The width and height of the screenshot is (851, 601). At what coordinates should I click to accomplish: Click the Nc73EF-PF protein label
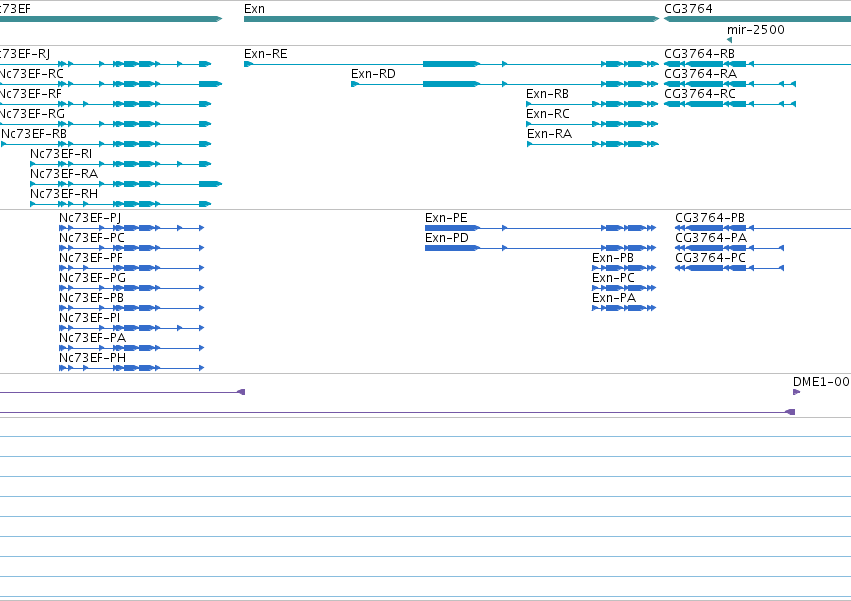click(x=91, y=258)
